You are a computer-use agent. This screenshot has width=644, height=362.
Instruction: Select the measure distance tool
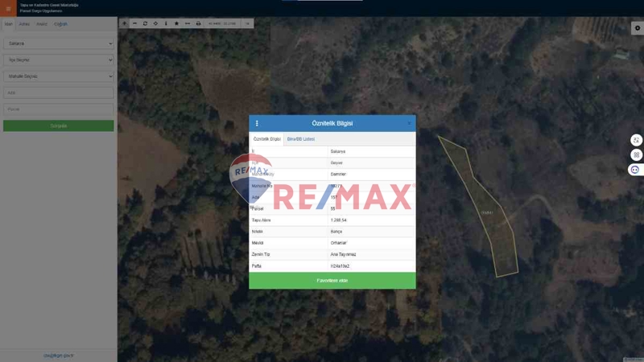tap(188, 23)
